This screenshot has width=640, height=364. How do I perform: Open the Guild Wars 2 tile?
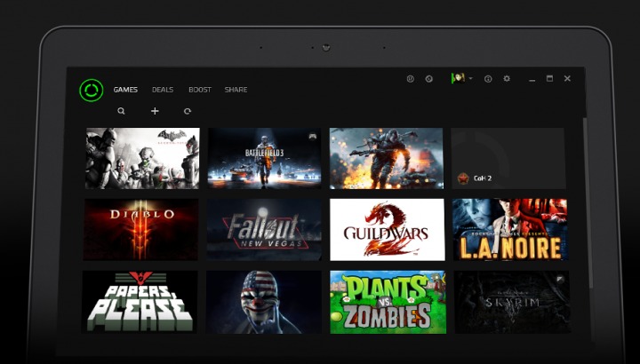pos(387,229)
